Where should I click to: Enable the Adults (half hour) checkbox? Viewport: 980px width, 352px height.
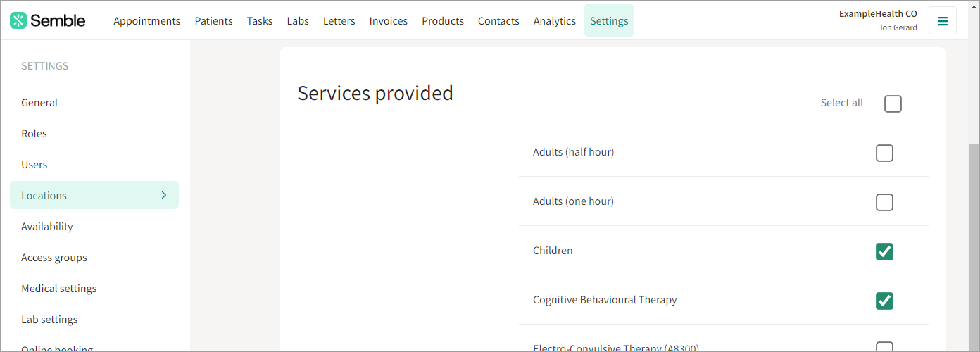tap(884, 153)
